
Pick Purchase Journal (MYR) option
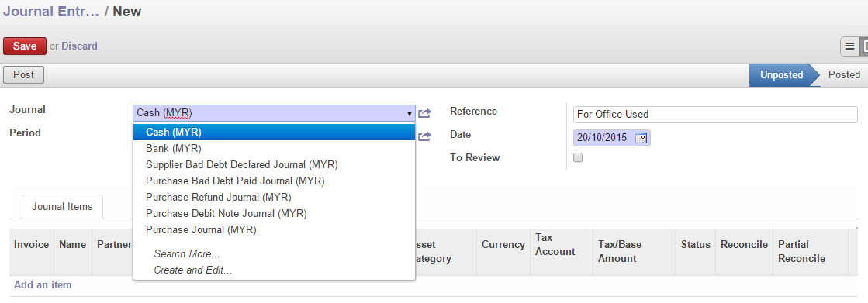pyautogui.click(x=274, y=229)
